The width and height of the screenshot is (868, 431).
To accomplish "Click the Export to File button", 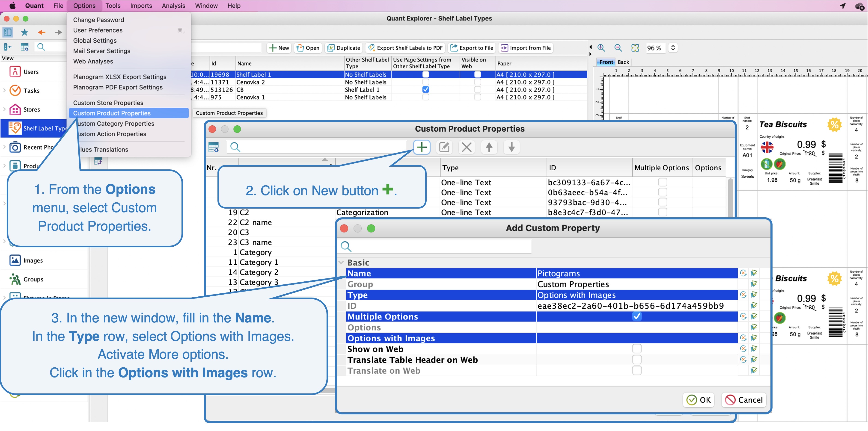I will coord(472,48).
